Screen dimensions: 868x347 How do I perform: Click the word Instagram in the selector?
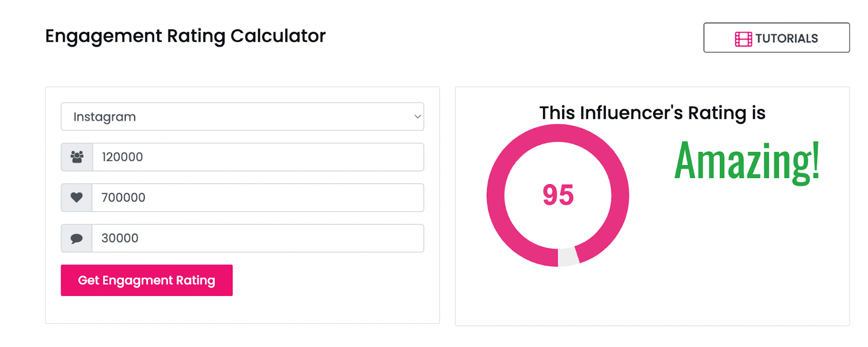pyautogui.click(x=105, y=117)
